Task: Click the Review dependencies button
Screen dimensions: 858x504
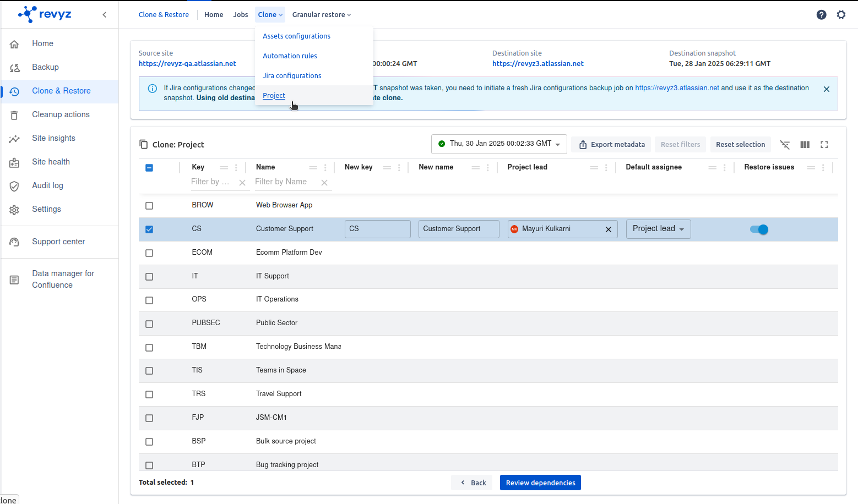Action: pyautogui.click(x=540, y=483)
